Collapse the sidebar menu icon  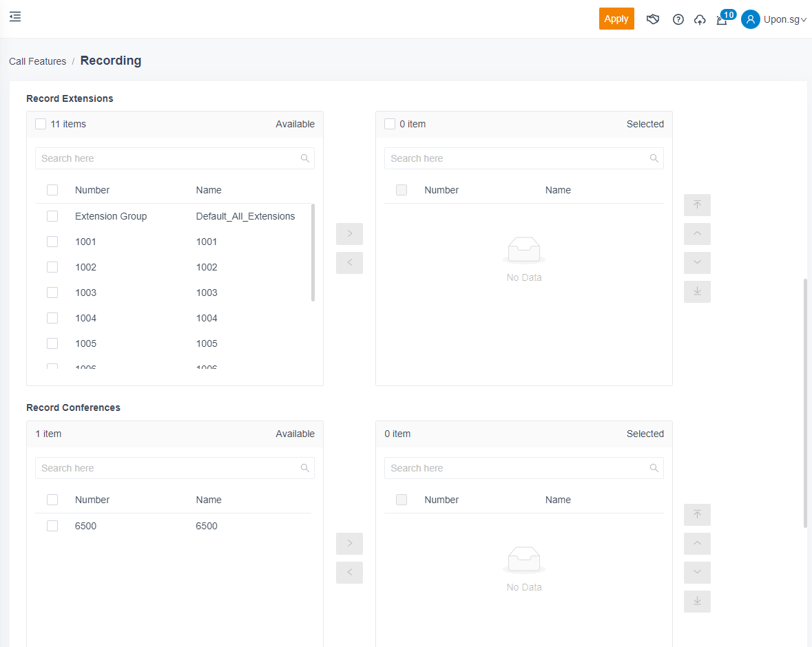tap(15, 17)
